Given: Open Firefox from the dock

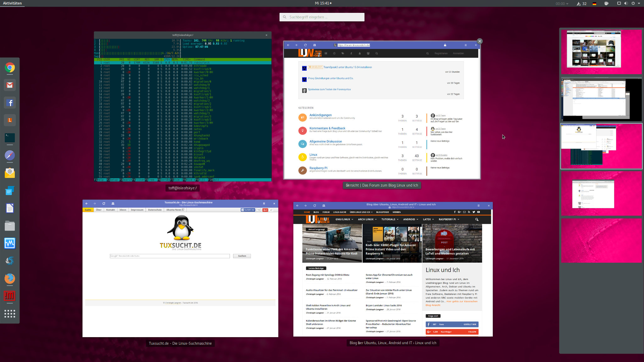Looking at the screenshot, I should [x=10, y=279].
